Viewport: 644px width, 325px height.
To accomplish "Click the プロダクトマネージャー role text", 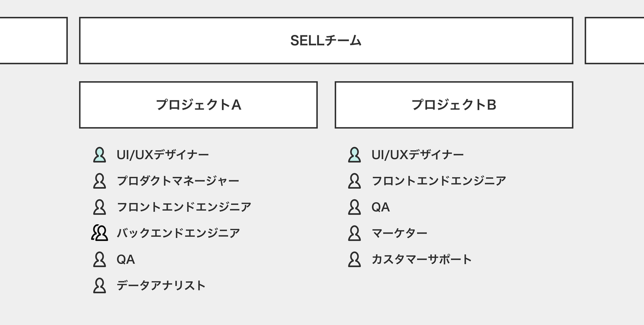I will [178, 181].
